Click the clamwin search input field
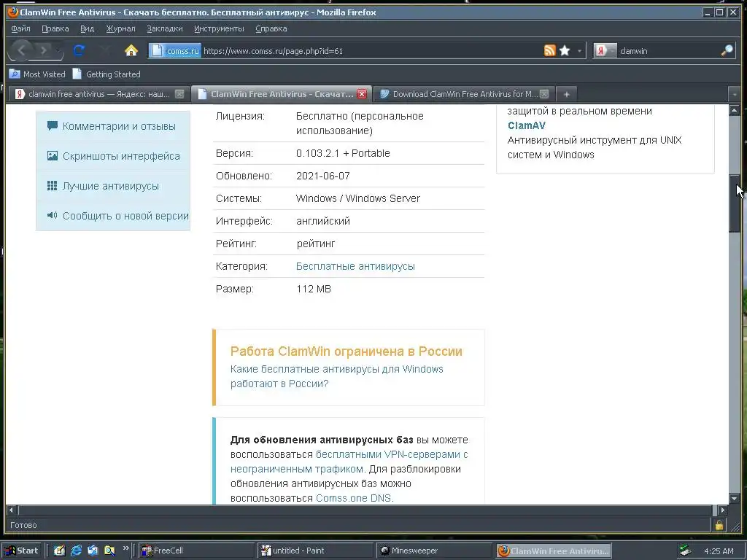Screen dimensions: 747x560 (668, 51)
